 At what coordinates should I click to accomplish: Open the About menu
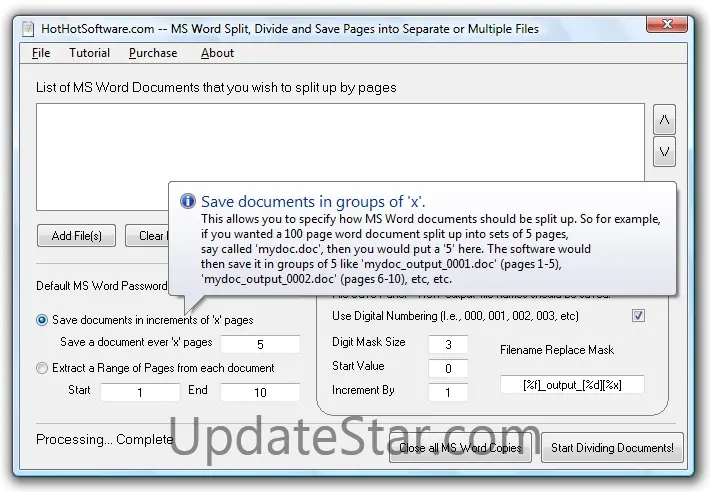pos(217,53)
